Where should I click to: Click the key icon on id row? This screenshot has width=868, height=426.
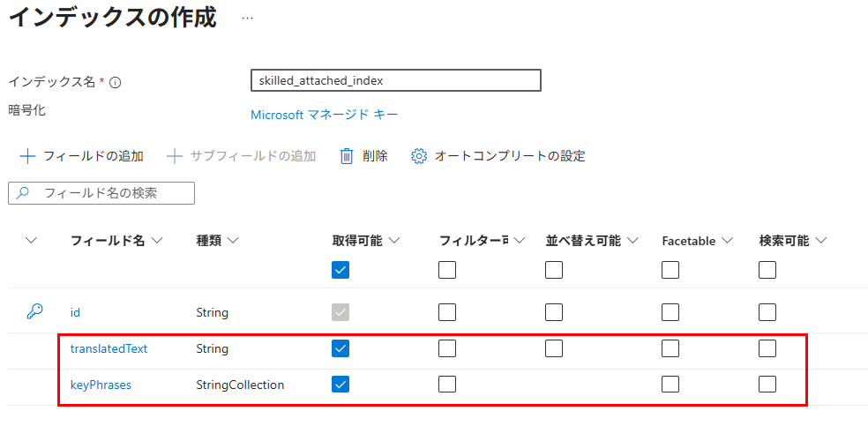pyautogui.click(x=35, y=311)
